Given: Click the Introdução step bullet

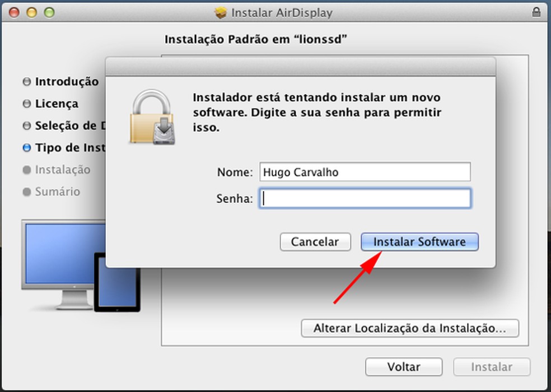Looking at the screenshot, I should 27,82.
